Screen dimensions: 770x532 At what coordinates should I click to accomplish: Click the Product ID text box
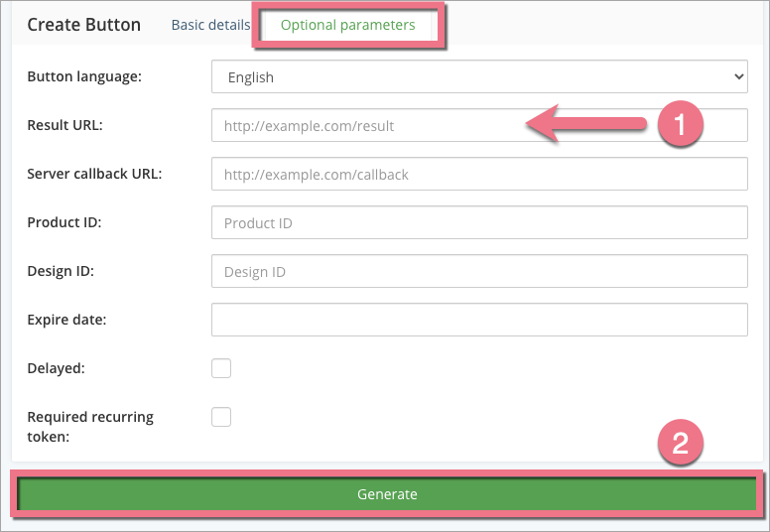coord(479,223)
